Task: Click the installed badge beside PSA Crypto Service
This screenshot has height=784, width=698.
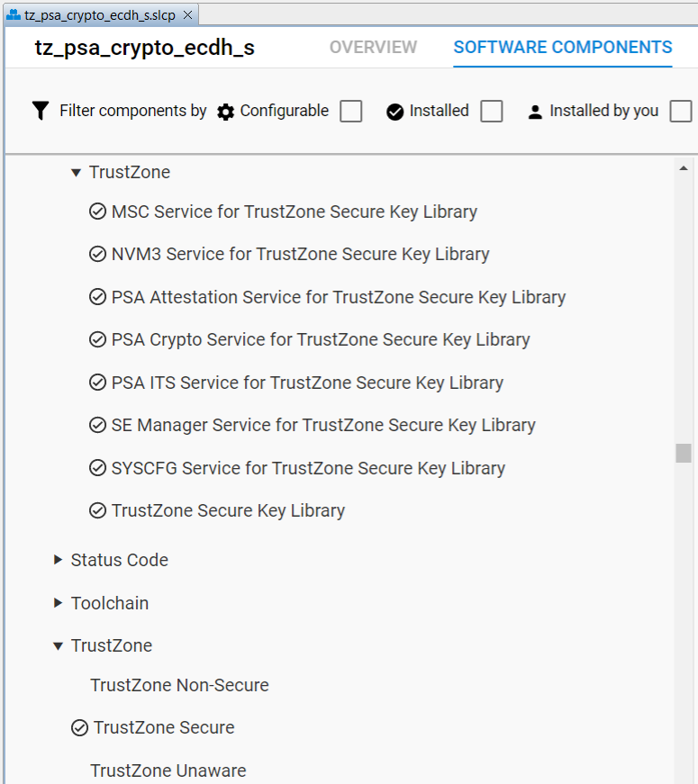Action: (x=97, y=339)
